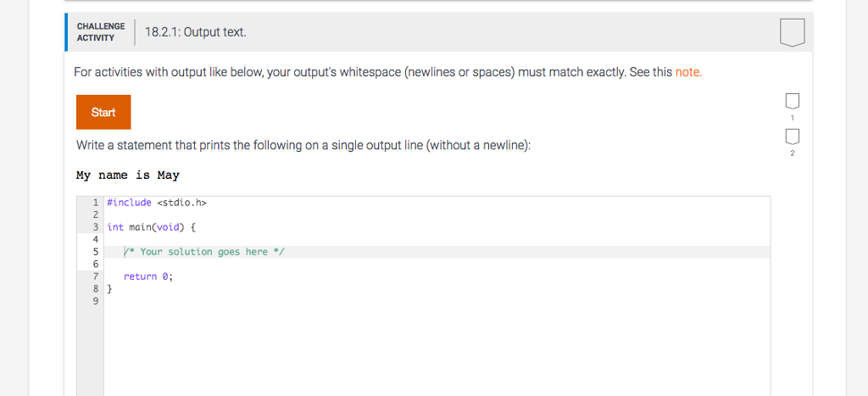Open the orange "note." link
This screenshot has width=868, height=396.
coord(688,72)
